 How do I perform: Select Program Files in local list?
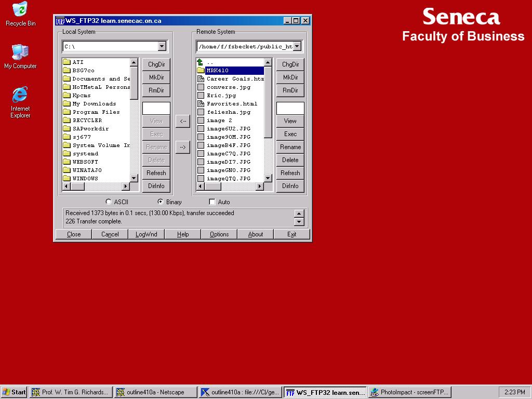(x=96, y=112)
